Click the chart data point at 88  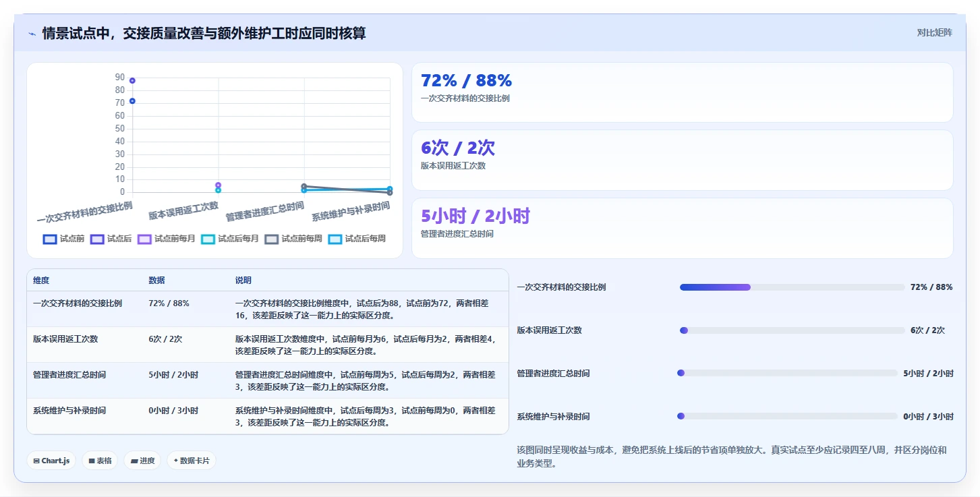pos(132,80)
